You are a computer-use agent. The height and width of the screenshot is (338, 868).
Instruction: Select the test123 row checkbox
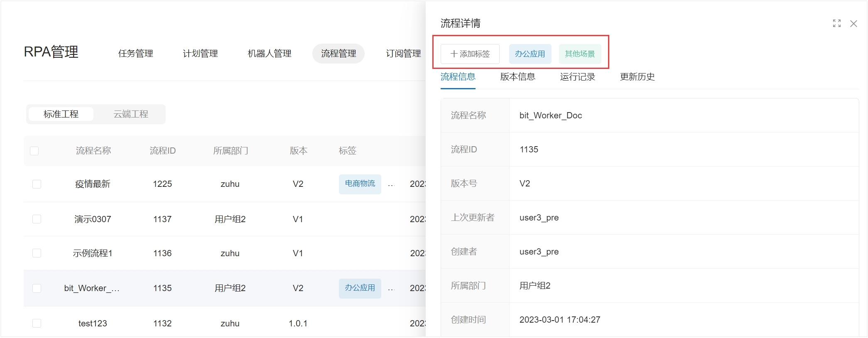[37, 323]
